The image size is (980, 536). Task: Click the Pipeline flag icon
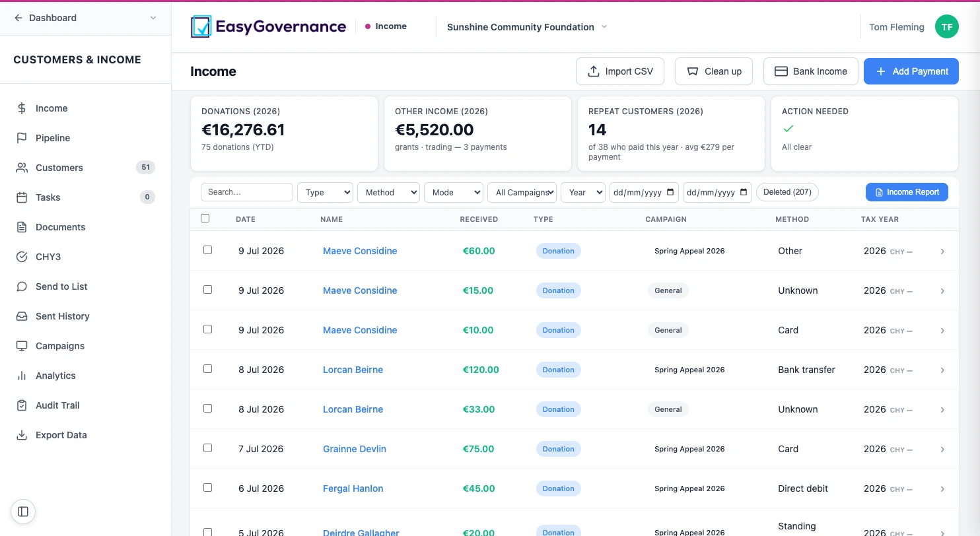[22, 138]
